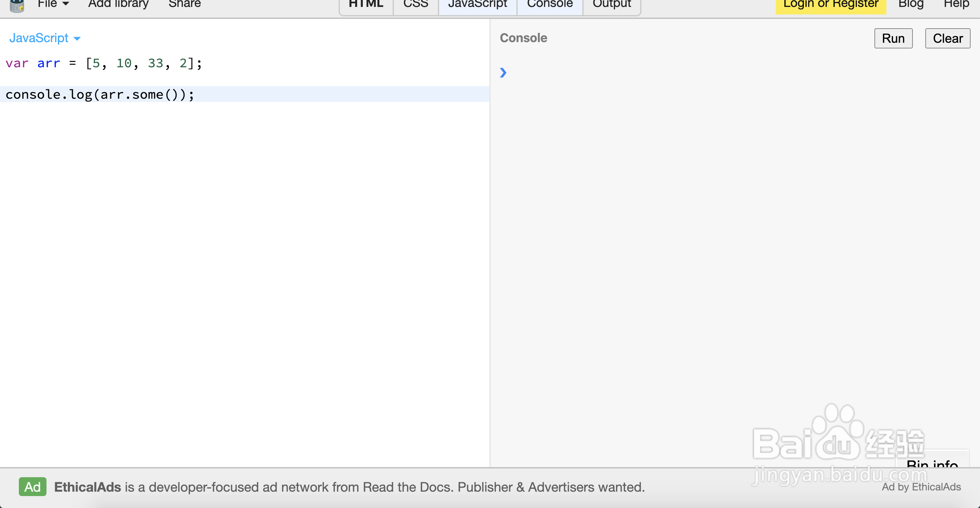
Task: Expand the JavaScript language dropdown
Action: point(45,38)
